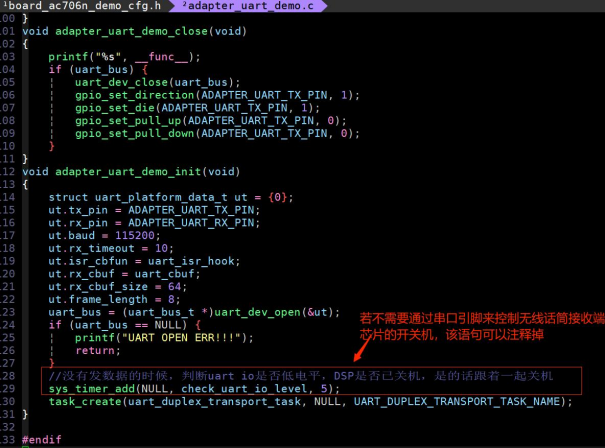Click the gpio_set_pull_up call

(211, 120)
